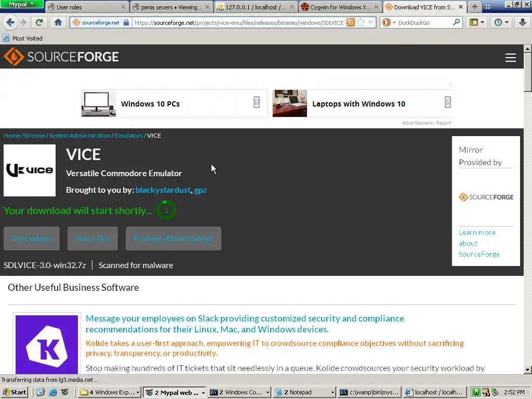Open the Windows Start button
Image resolution: width=532 pixels, height=399 pixels.
click(x=14, y=392)
